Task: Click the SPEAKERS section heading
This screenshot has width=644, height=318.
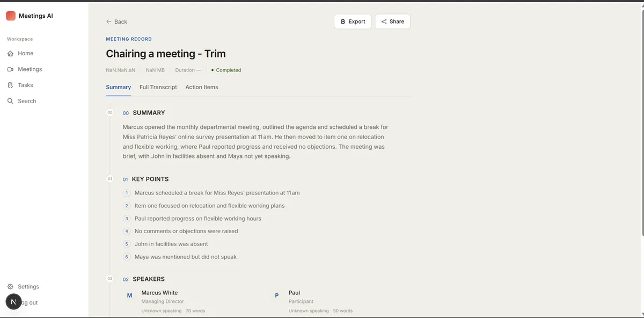Action: click(x=149, y=279)
